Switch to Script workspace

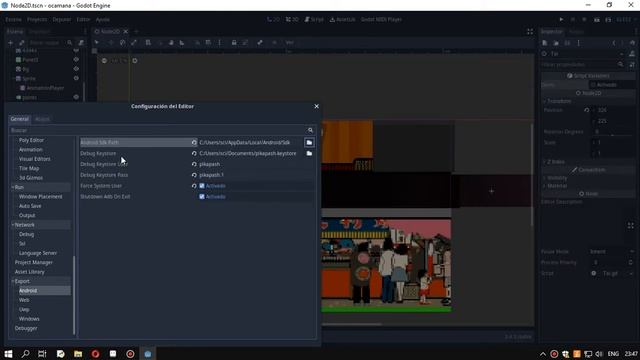314,19
